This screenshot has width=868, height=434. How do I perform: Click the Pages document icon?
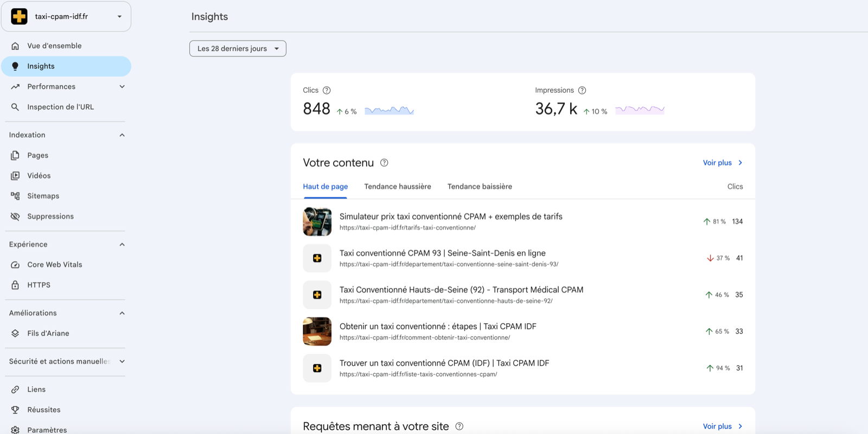click(15, 155)
